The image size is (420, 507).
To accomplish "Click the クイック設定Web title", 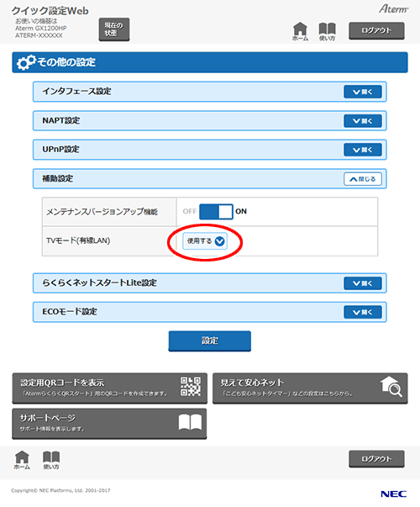I will [x=50, y=11].
